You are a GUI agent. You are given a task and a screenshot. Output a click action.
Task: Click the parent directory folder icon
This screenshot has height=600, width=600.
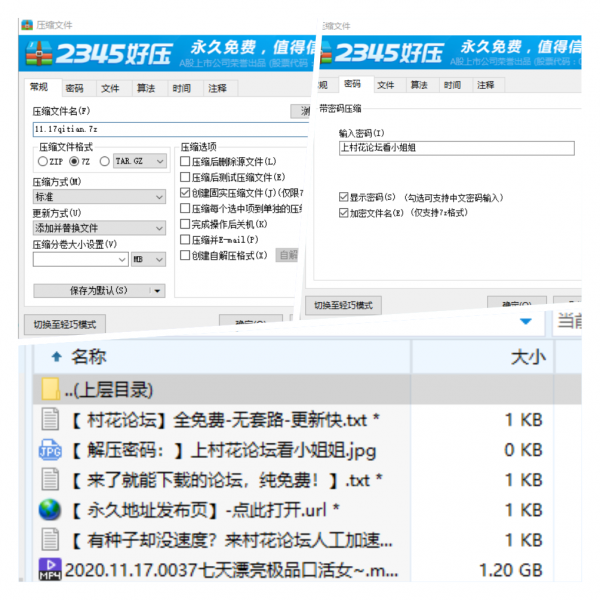(50, 389)
